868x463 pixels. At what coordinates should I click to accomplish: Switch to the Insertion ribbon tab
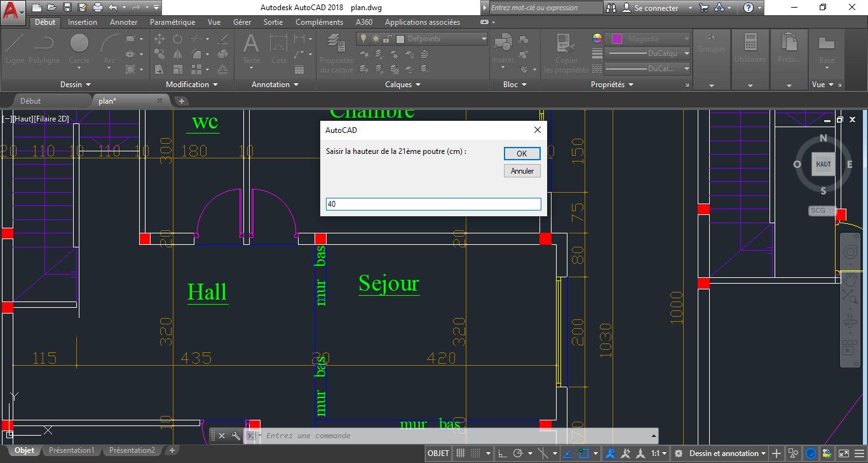pyautogui.click(x=83, y=22)
